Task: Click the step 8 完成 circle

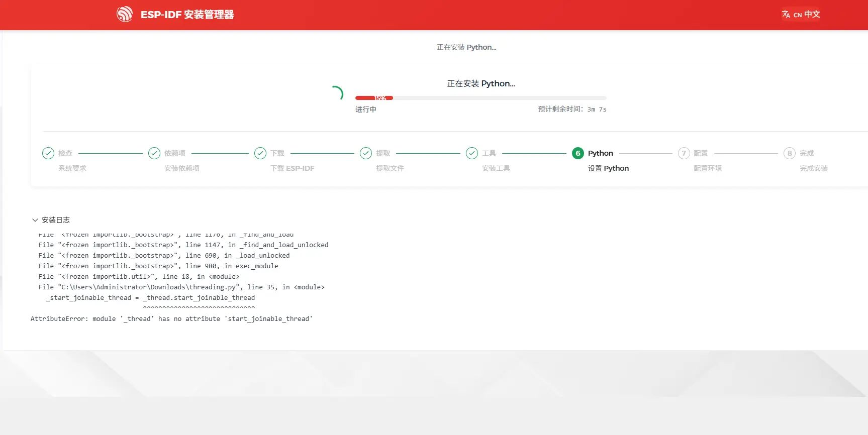Action: [790, 153]
